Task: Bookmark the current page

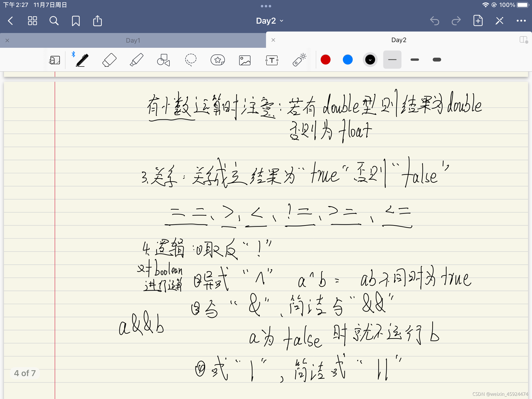Action: tap(76, 21)
